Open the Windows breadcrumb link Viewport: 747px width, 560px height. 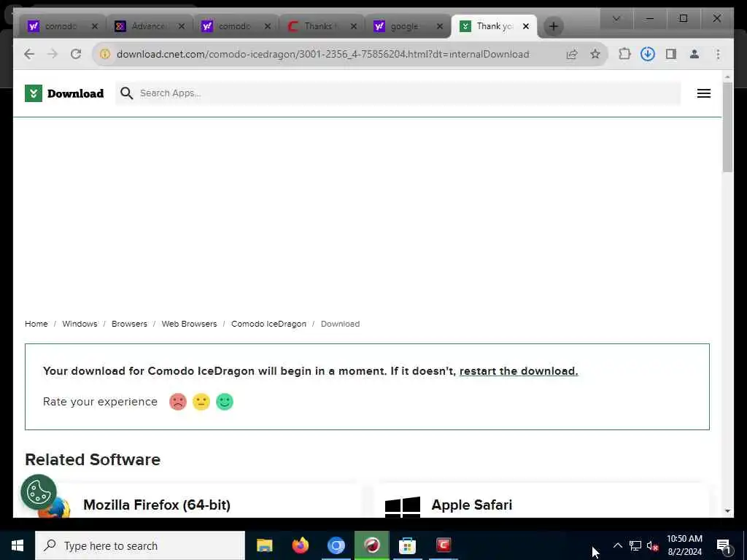80,324
